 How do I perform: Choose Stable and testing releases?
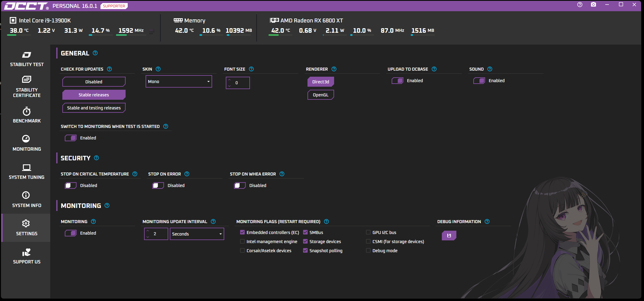click(x=94, y=108)
